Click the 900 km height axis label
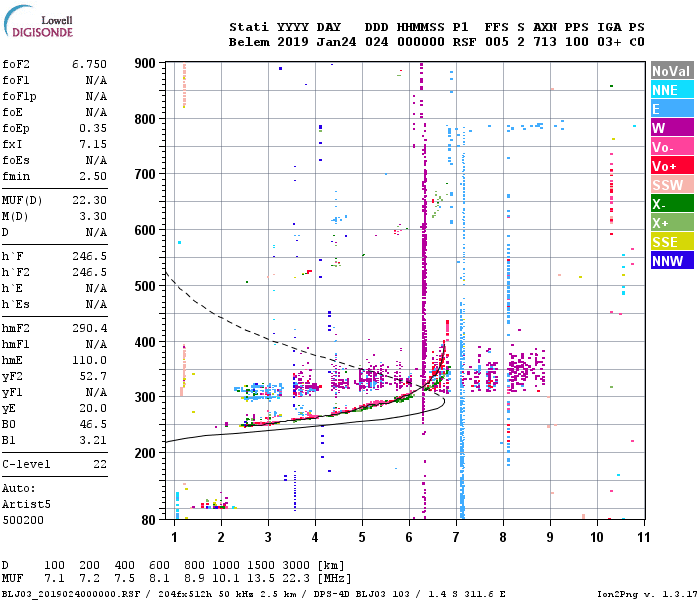Image resolution: width=700 pixels, height=600 pixels. 145,63
